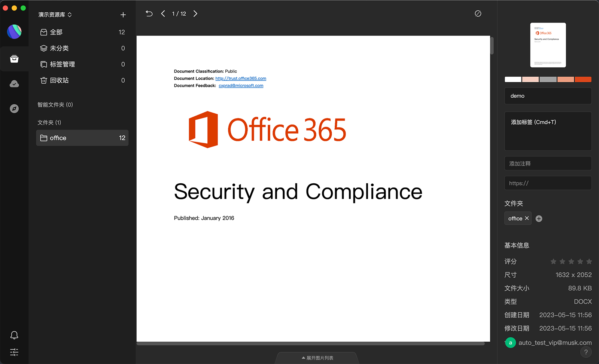Viewport: 599px width, 364px height.
Task: Go to next page arrow
Action: [x=195, y=14]
